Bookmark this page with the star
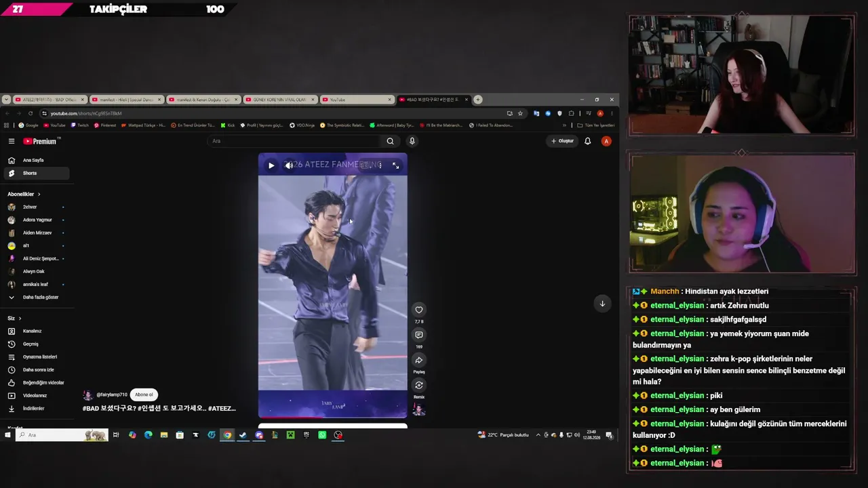The height and width of the screenshot is (488, 868). pos(520,113)
